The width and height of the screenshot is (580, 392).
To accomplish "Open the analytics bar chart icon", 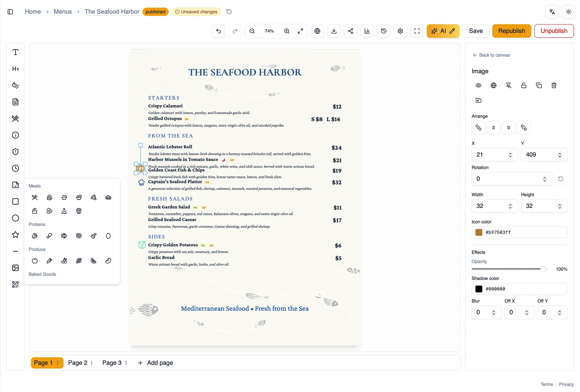I will [367, 31].
